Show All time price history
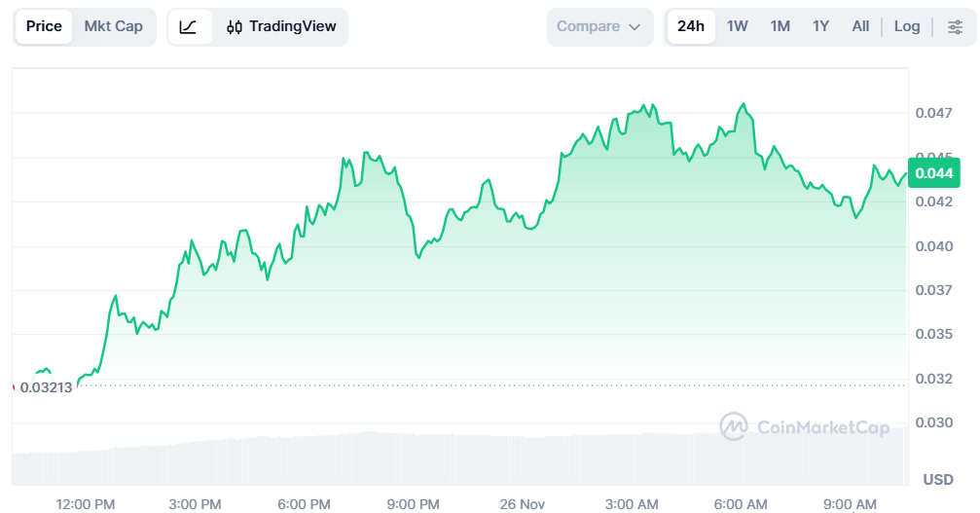 [860, 27]
